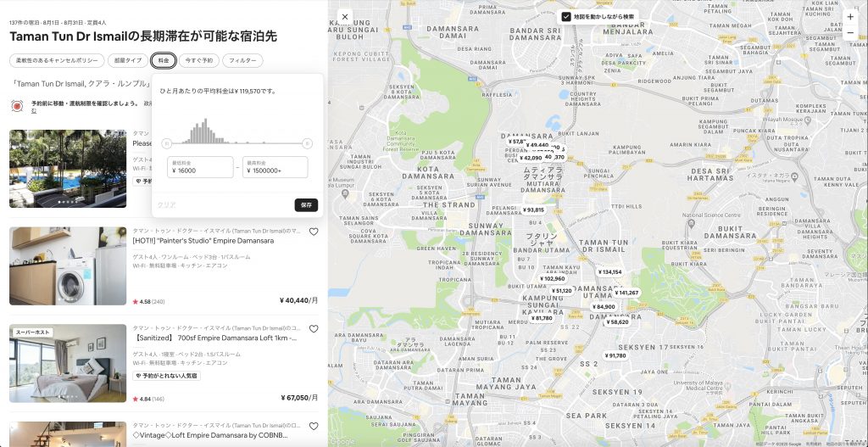
Task: Click the 4.58 (240) rating text
Action: (x=148, y=302)
